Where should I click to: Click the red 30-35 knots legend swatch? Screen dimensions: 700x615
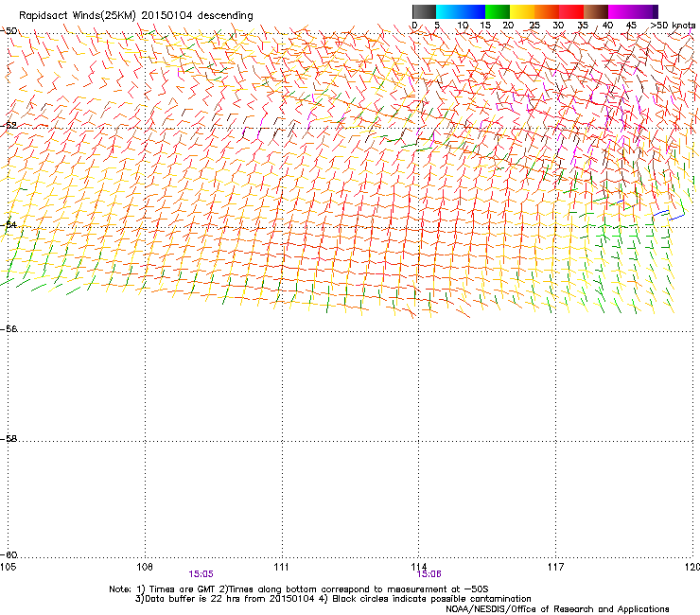coord(571,11)
